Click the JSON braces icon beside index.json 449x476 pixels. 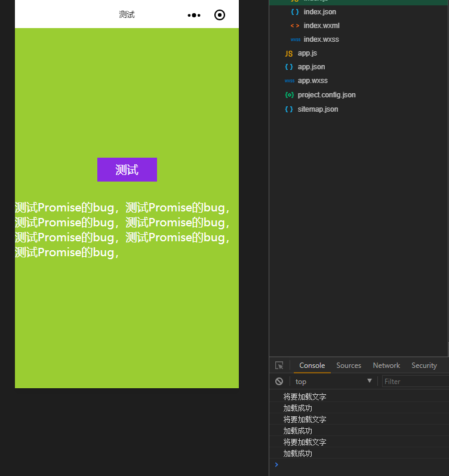pyautogui.click(x=295, y=12)
